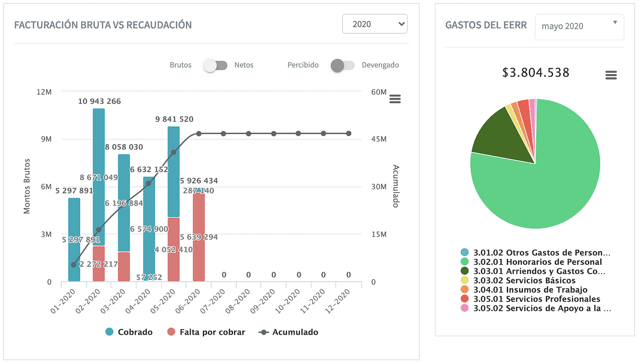
Task: Toggle 3.05.01 Servicios Profesionales legend entry
Action: [x=531, y=299]
